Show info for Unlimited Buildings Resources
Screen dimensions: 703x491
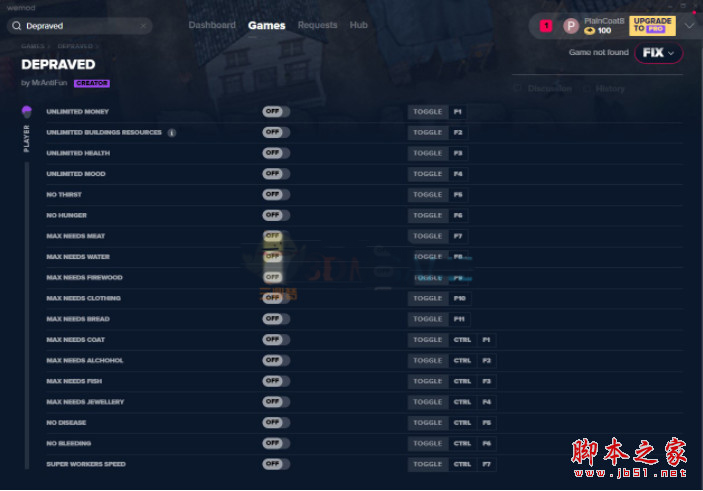point(172,133)
